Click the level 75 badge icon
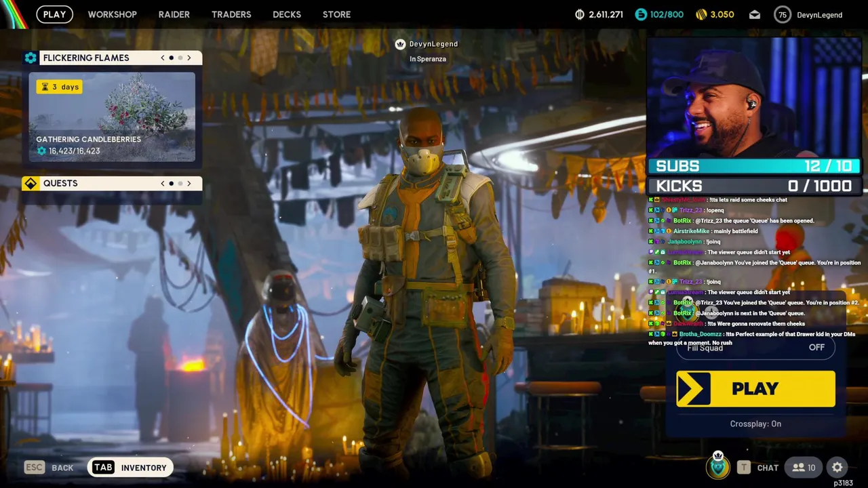The image size is (868, 488). click(x=783, y=14)
